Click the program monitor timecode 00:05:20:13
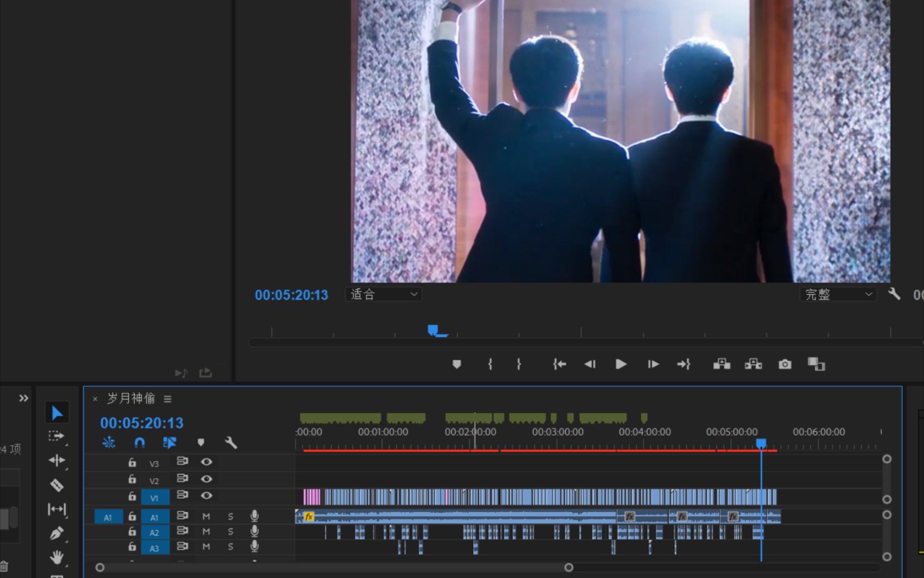Screen dimensions: 924x578 [x=291, y=295]
